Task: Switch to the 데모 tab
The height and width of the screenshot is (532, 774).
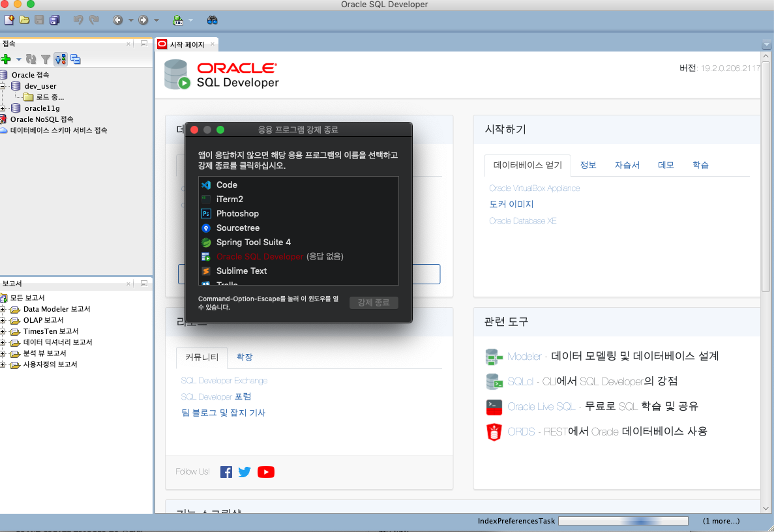Action: coord(666,165)
